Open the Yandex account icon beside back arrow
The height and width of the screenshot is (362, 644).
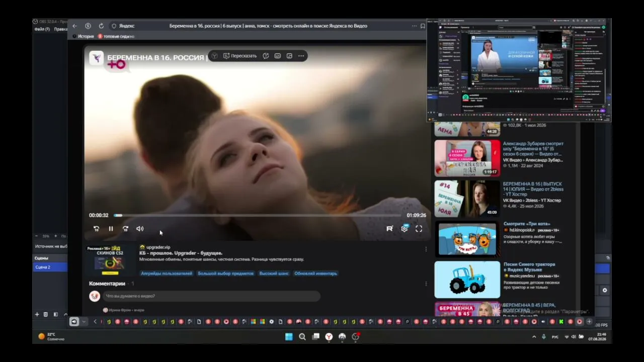tap(88, 26)
